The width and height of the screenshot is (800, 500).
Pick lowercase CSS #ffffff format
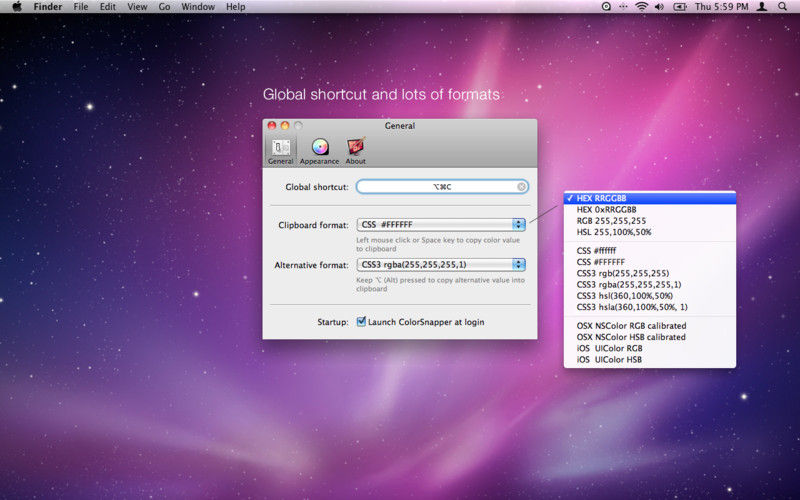coord(649,251)
